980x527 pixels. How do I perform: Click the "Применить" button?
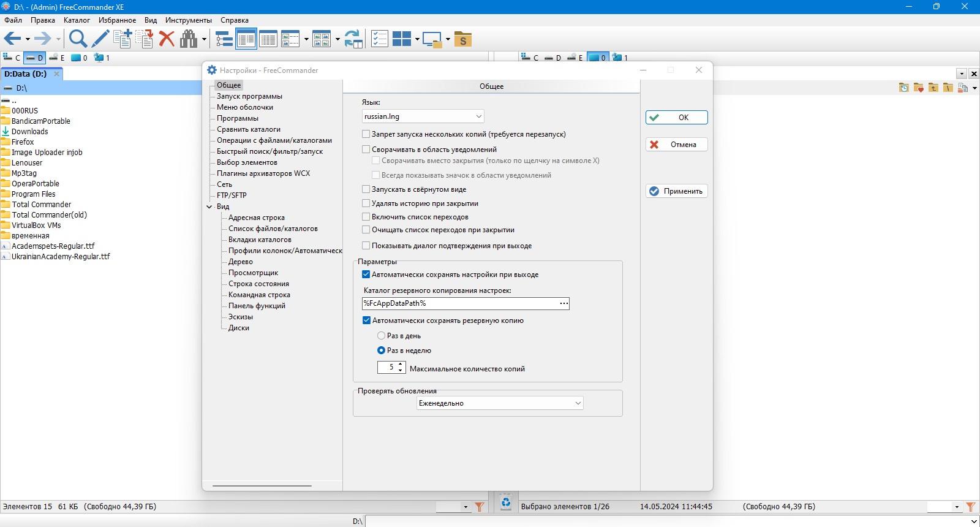677,191
